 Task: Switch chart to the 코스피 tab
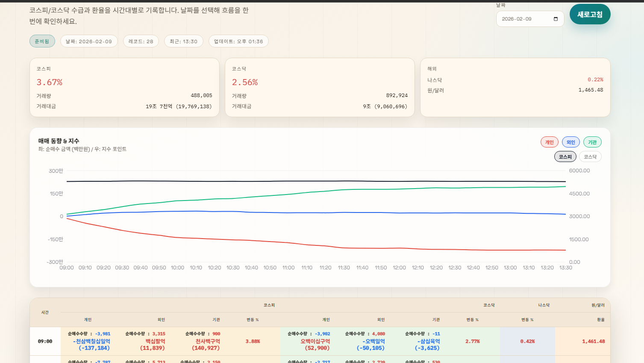click(x=565, y=157)
